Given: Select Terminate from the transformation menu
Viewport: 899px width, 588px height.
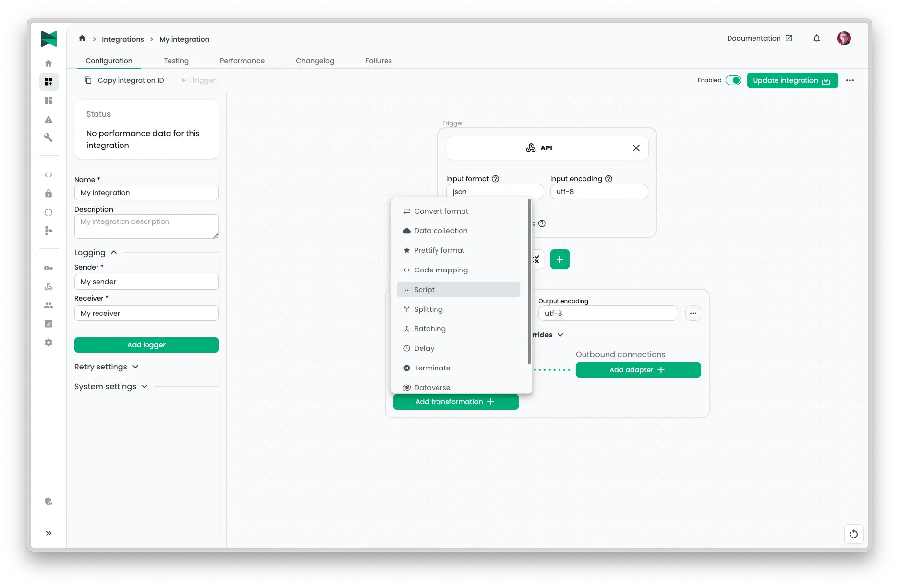Looking at the screenshot, I should coord(432,367).
